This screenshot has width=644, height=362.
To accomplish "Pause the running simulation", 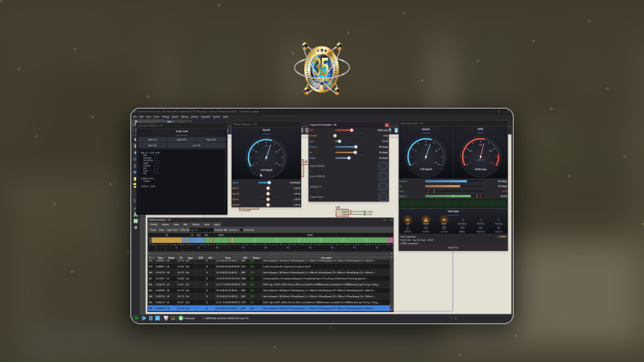I will tap(151, 318).
